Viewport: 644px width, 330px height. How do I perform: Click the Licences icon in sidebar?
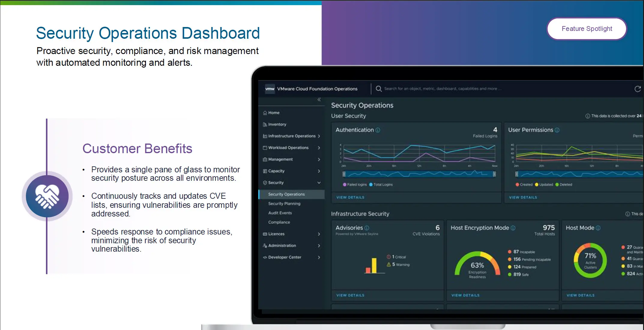pos(265,234)
